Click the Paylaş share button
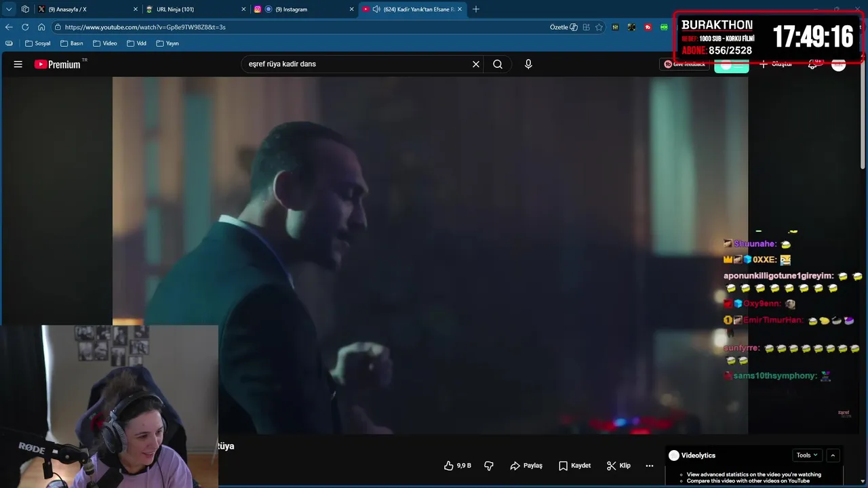The height and width of the screenshot is (488, 868). (526, 466)
